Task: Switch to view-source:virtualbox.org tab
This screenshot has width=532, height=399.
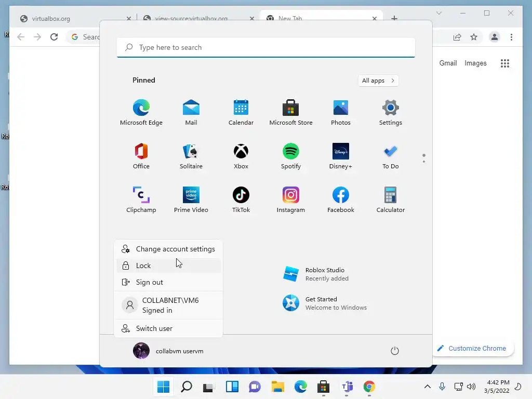Action: [x=198, y=18]
